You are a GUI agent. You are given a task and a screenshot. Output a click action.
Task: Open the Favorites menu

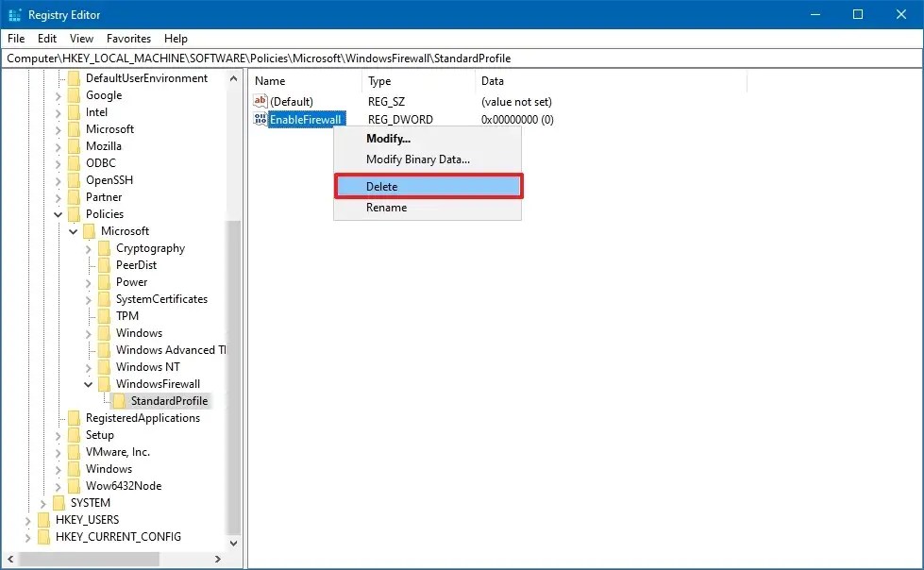pos(128,39)
